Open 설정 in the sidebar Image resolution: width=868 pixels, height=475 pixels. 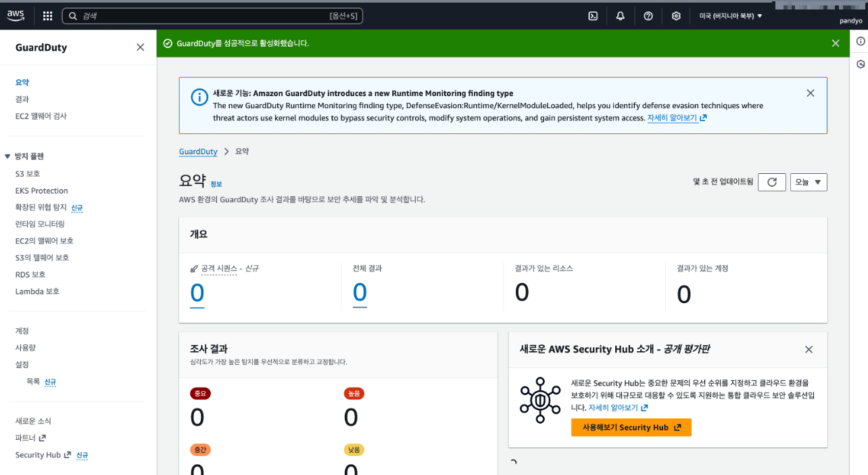(22, 364)
